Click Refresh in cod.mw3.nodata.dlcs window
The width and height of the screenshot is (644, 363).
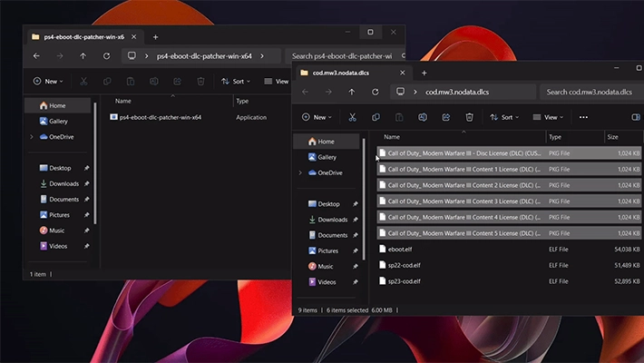[375, 92]
